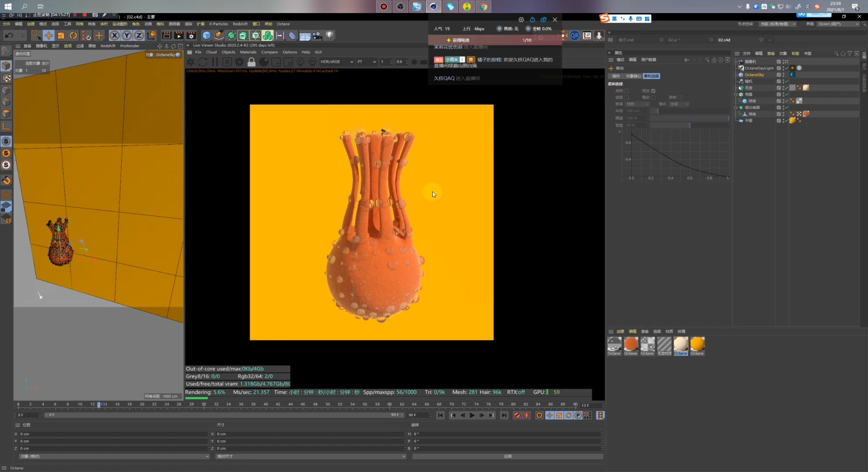Toggle the soft selection Enable checkbox
The image size is (868, 472).
coord(626,91)
